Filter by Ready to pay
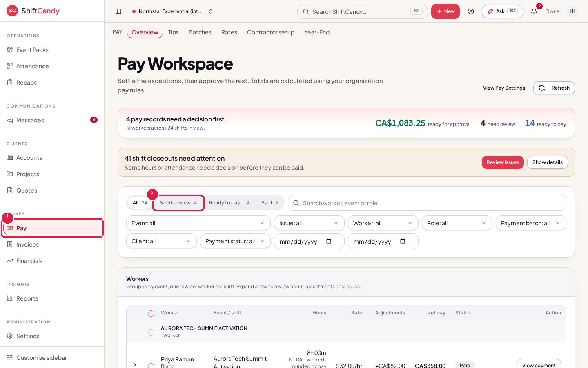Viewport: 588px width, 368px height. click(x=229, y=203)
